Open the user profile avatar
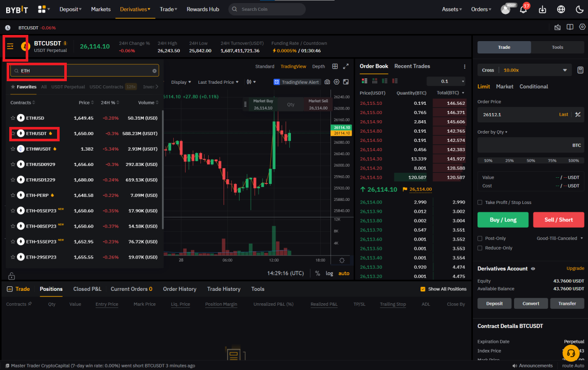This screenshot has width=588, height=370. [x=505, y=9]
